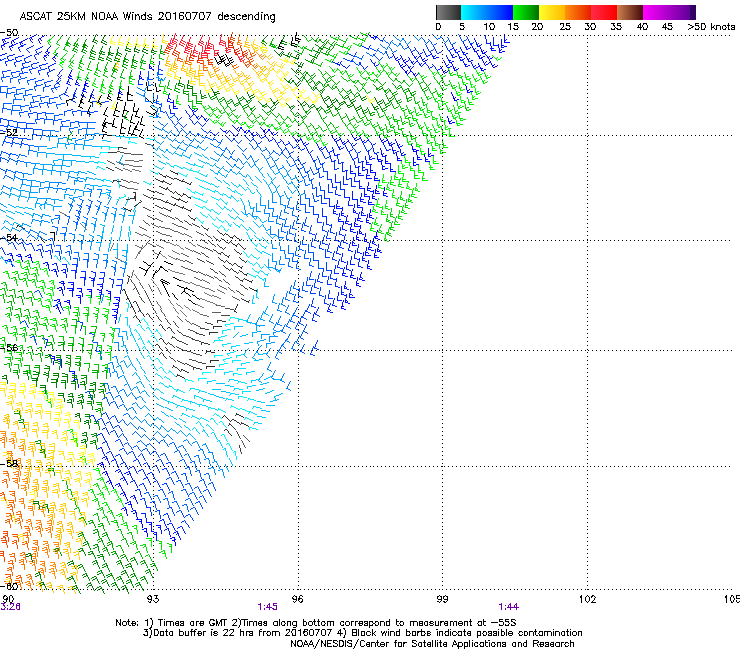Click the -60 latitude axis label
The height and width of the screenshot is (650, 740).
9,586
